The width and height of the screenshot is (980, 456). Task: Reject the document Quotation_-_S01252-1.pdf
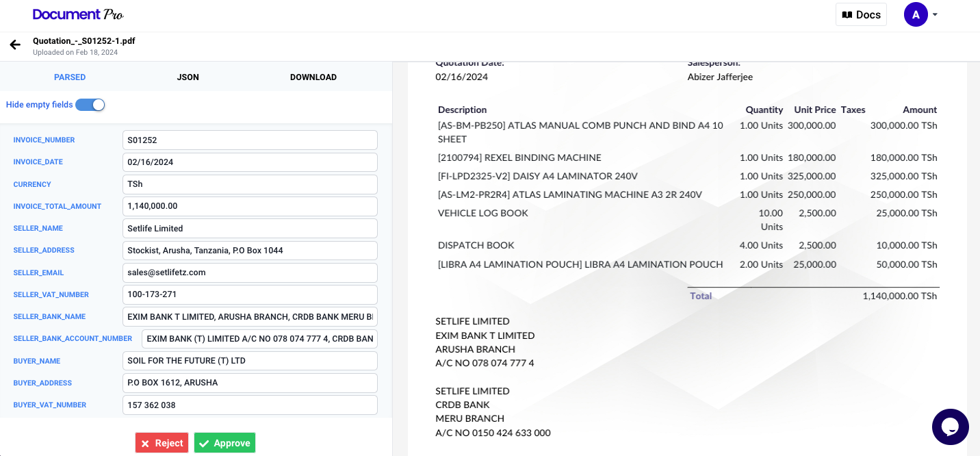[162, 442]
